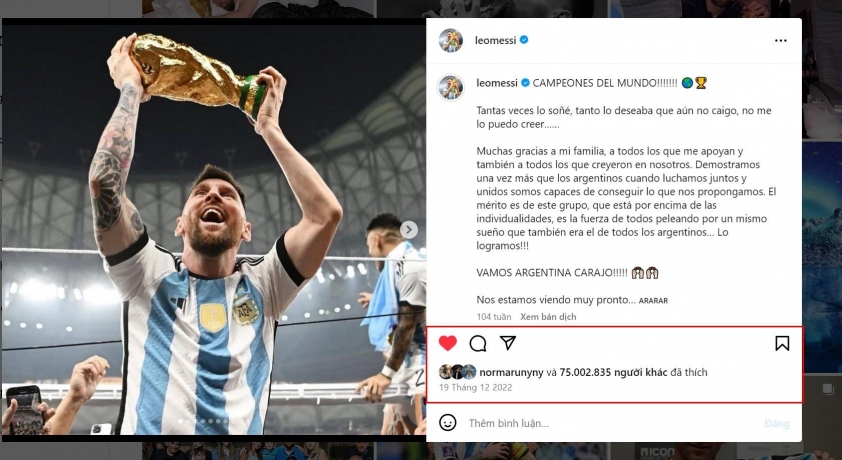Open the three-dot more options menu

click(x=781, y=40)
